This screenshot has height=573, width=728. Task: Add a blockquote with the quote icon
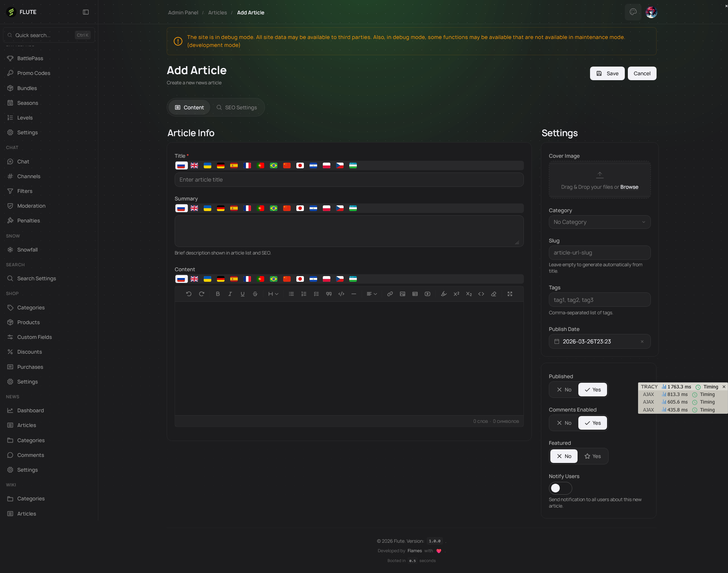point(328,294)
